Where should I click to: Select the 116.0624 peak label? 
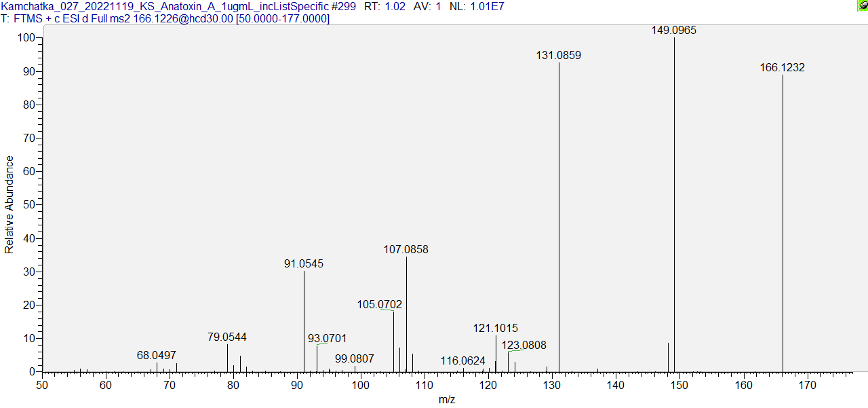coord(462,360)
